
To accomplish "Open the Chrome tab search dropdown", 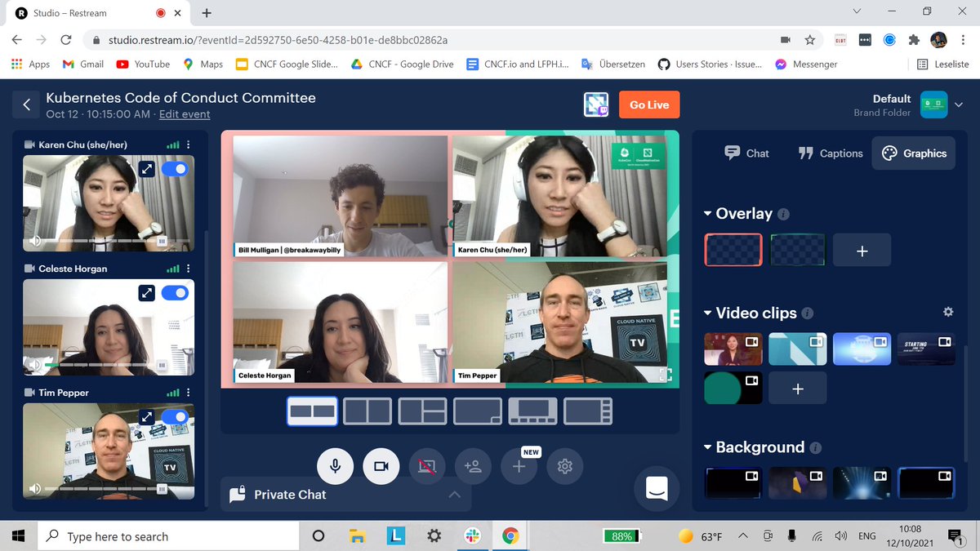I will [x=857, y=11].
